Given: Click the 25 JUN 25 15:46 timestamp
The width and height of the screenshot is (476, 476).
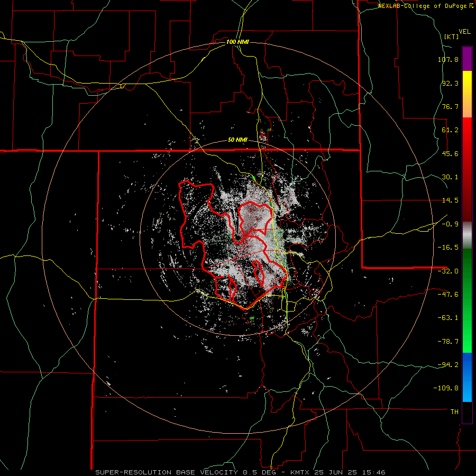Looking at the screenshot, I should tap(350, 472).
